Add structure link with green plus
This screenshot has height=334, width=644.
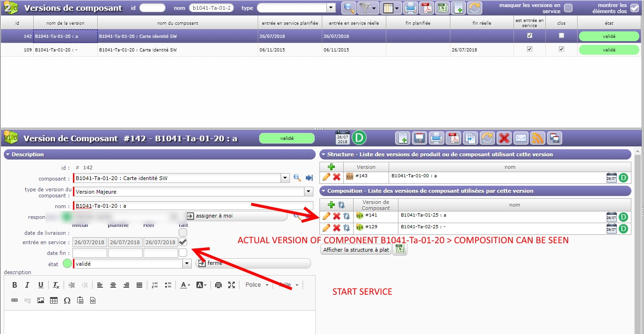[331, 167]
